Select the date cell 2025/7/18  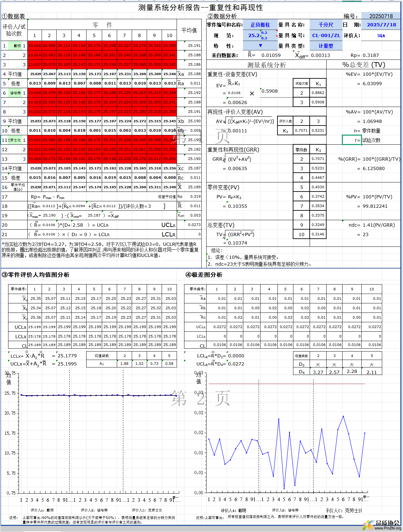[381, 25]
